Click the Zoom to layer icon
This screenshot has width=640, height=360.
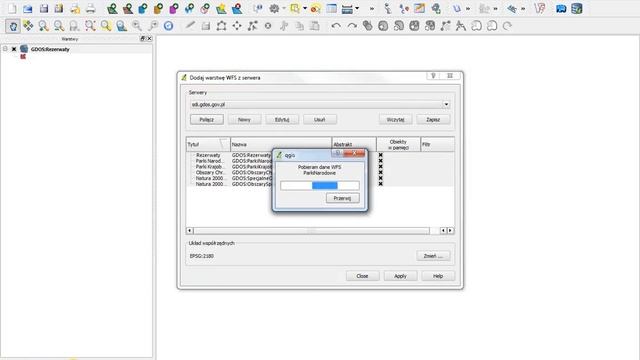pos(122,26)
